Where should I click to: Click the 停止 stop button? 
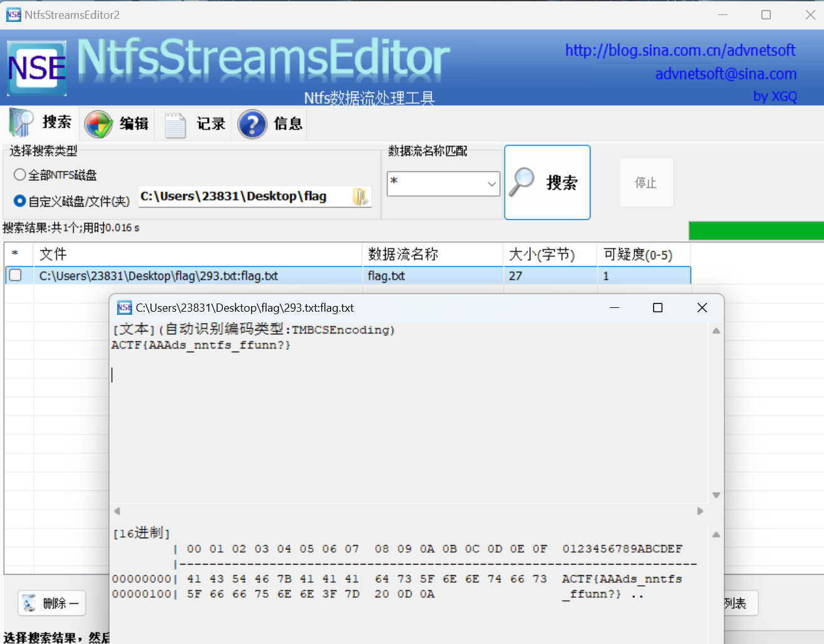point(646,183)
